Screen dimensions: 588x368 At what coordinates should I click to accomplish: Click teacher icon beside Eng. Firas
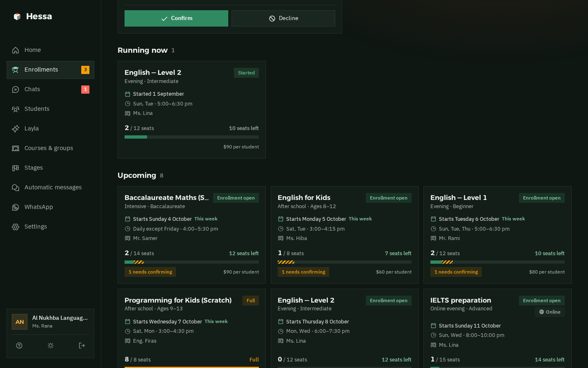127,341
